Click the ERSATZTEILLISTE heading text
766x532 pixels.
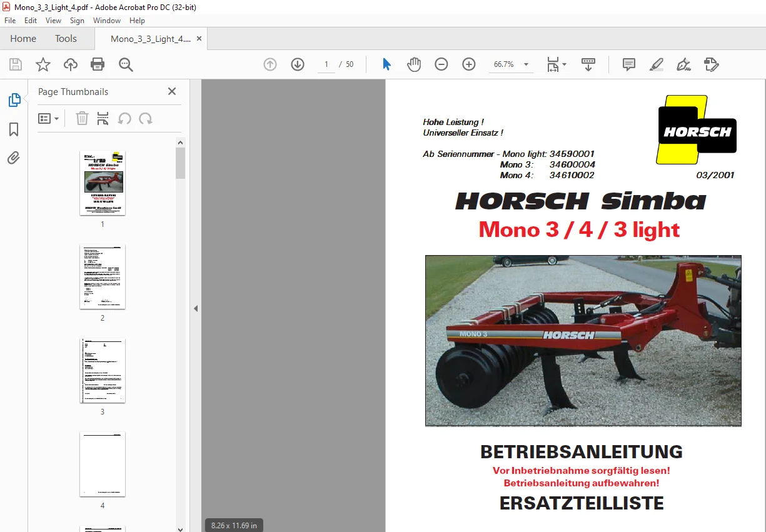click(x=582, y=503)
